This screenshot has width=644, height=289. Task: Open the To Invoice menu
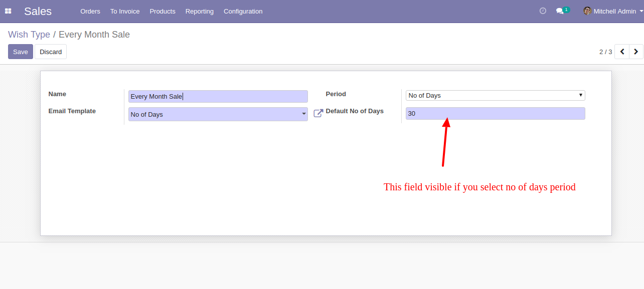(125, 11)
